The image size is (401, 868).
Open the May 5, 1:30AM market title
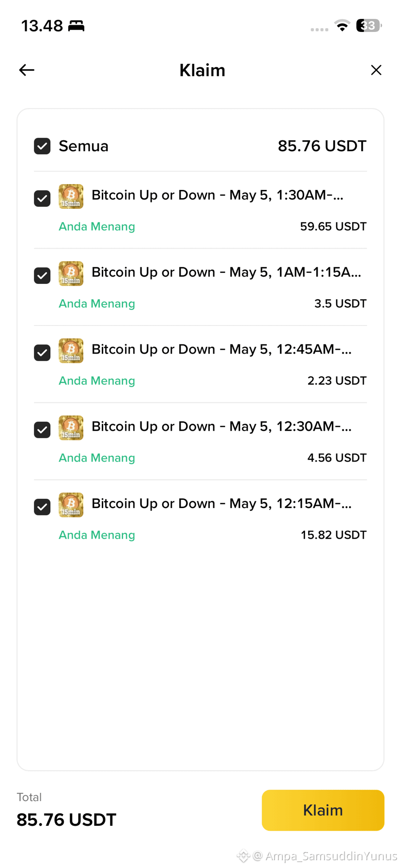[x=217, y=195]
